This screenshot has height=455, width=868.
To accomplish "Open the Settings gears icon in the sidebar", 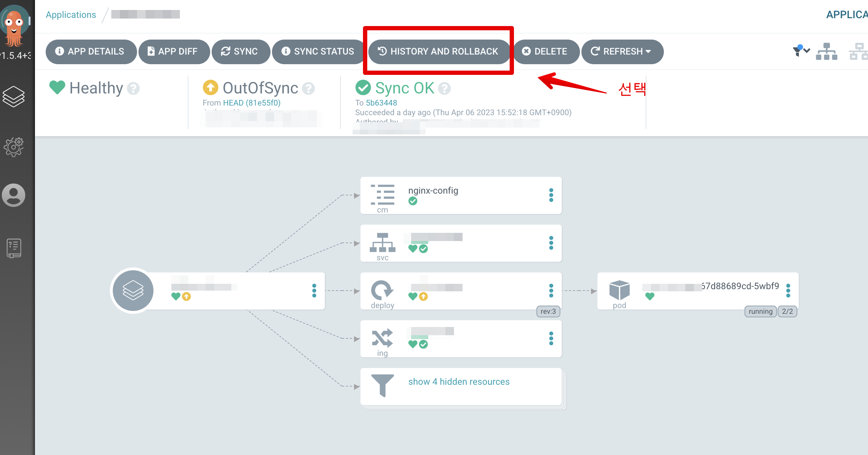I will coord(14,147).
